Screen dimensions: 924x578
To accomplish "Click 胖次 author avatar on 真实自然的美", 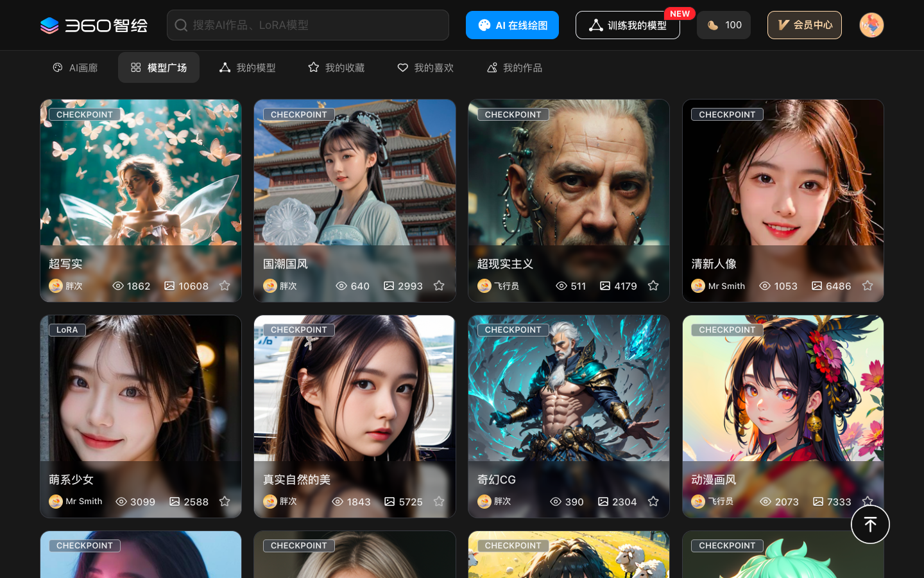I will (x=270, y=502).
